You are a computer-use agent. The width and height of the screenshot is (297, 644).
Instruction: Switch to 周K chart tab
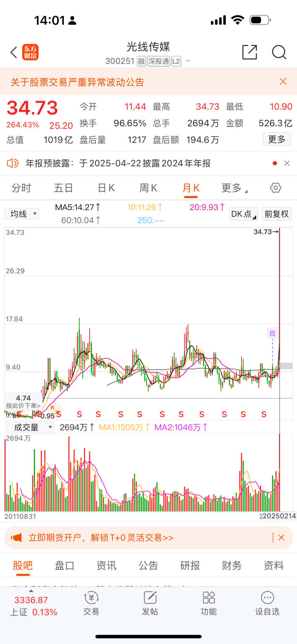[148, 188]
